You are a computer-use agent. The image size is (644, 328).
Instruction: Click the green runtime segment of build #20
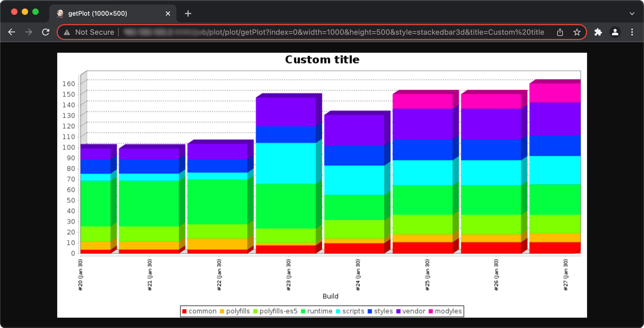(x=95, y=203)
